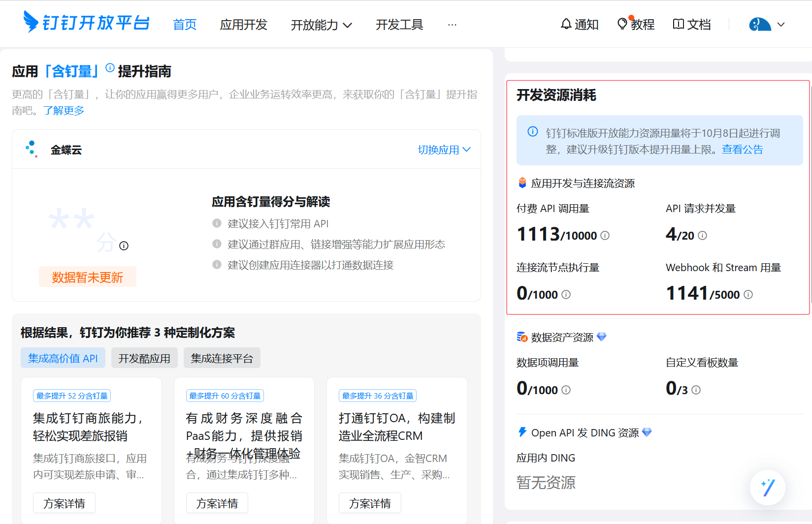Click the lightning icon before Open API 发 DING
812x524 pixels.
pyautogui.click(x=522, y=432)
